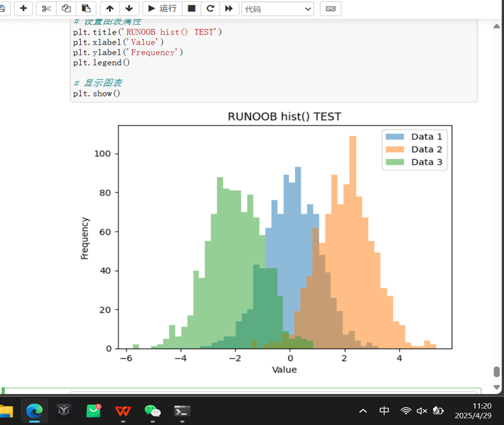The height and width of the screenshot is (425, 504).
Task: Move selected cell up arrow
Action: click(110, 8)
